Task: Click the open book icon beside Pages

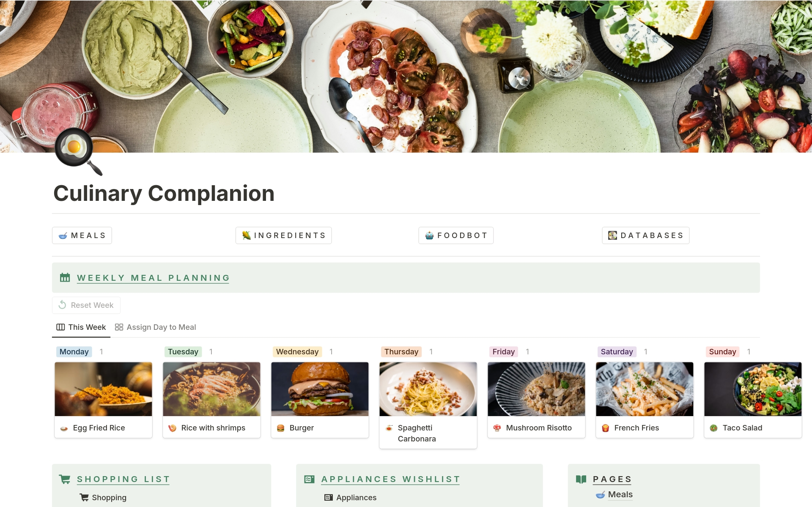Action: [x=581, y=479]
